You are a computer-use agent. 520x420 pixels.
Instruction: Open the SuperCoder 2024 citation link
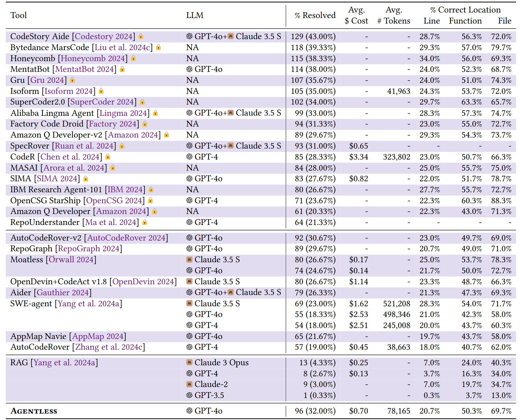click(102, 102)
